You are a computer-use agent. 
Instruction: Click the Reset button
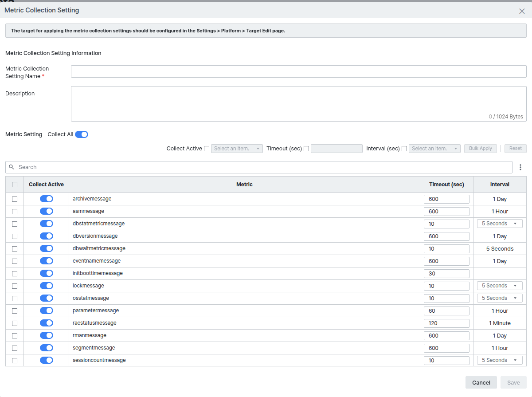(516, 149)
